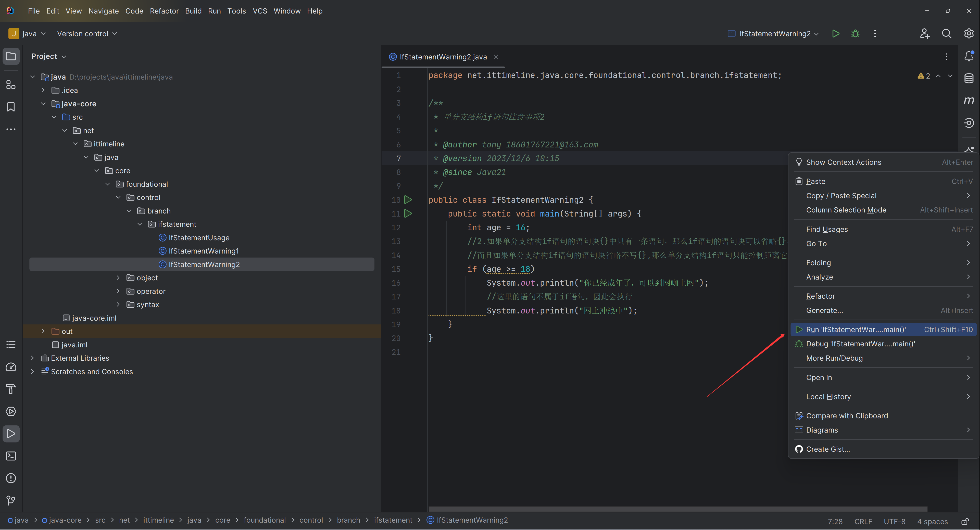Open the Git tool window icon

(11, 500)
